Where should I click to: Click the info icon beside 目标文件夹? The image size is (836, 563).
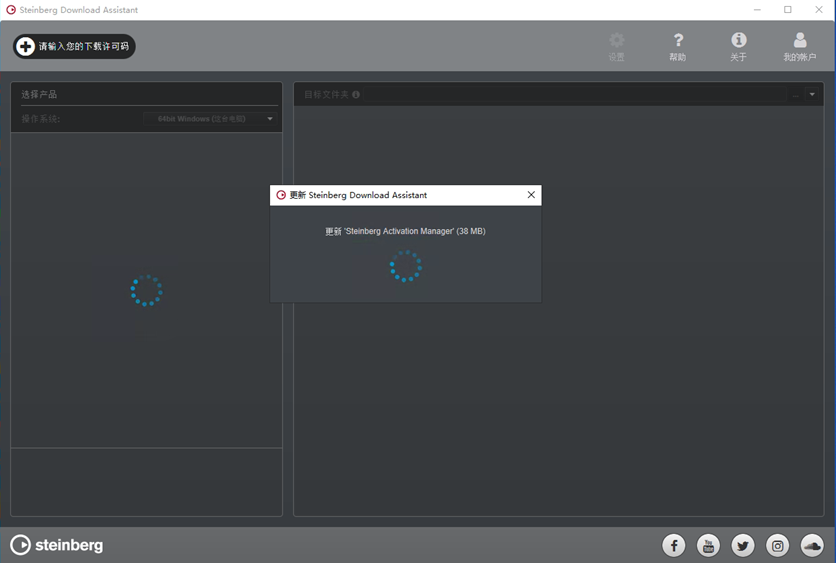[356, 95]
